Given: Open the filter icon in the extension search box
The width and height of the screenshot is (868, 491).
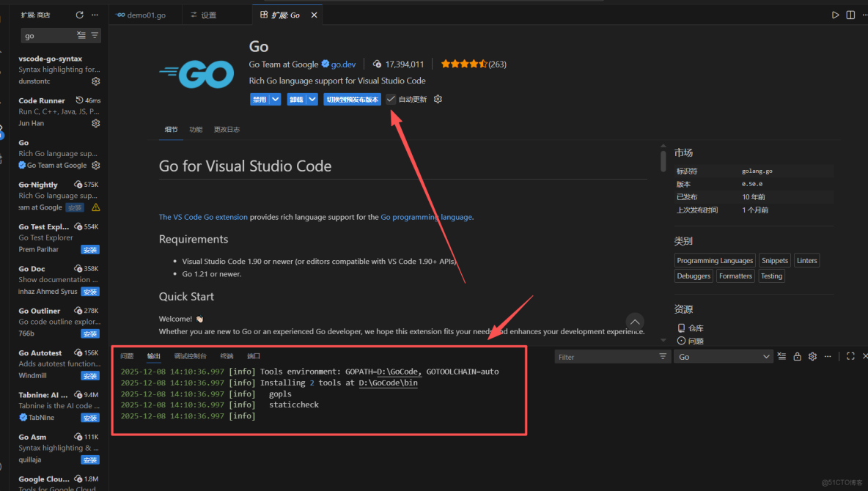Looking at the screenshot, I should (x=94, y=35).
